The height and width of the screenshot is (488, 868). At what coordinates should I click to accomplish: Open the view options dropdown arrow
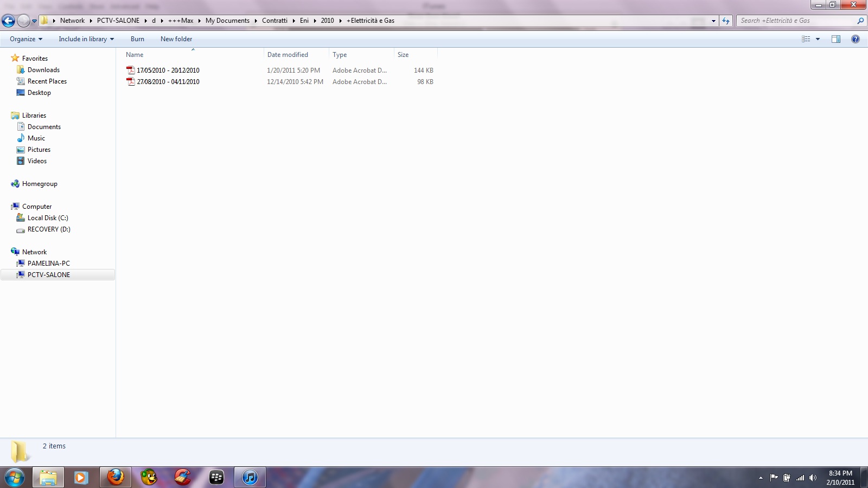818,39
